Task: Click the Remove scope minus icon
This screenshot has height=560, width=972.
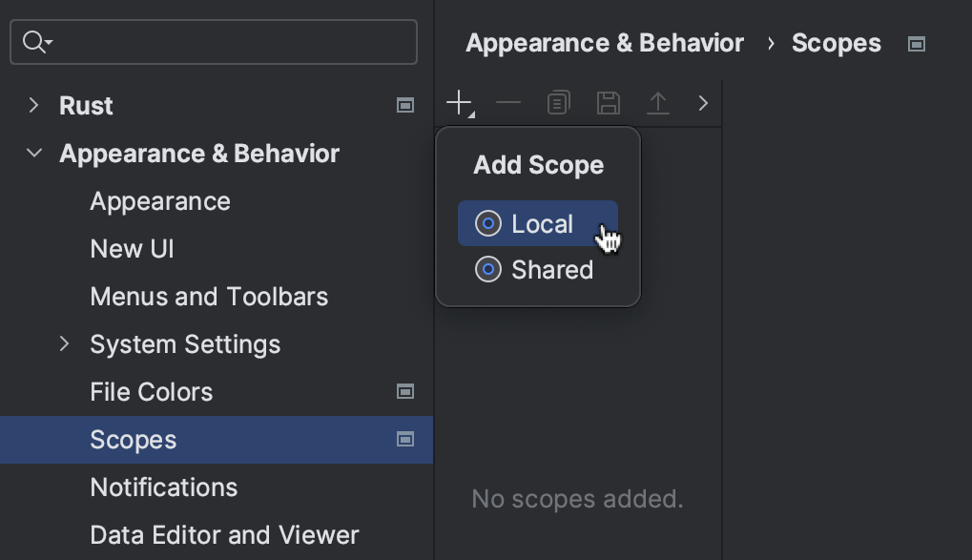Action: (508, 102)
